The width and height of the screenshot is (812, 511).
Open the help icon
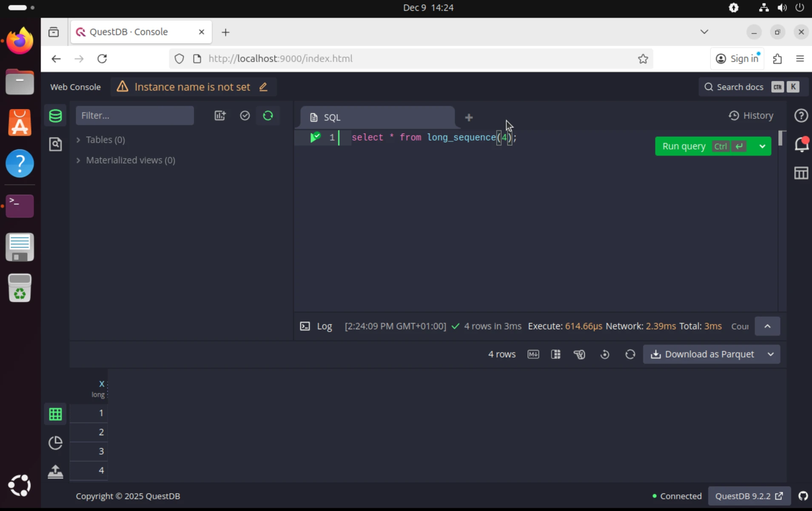(801, 115)
